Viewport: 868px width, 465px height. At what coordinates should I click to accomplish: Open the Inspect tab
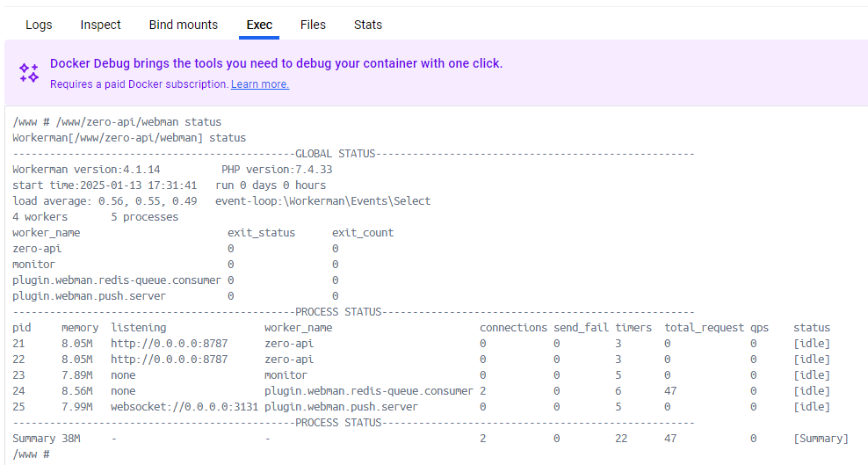click(100, 25)
